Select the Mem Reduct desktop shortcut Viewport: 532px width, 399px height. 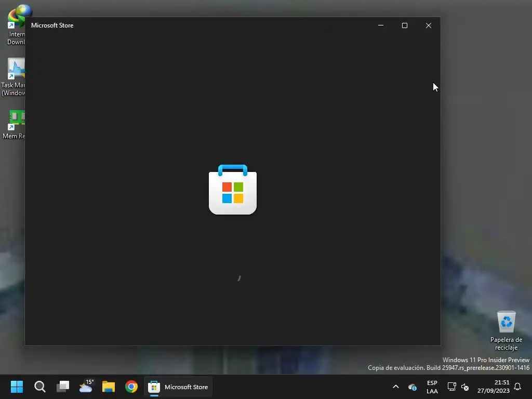14,125
